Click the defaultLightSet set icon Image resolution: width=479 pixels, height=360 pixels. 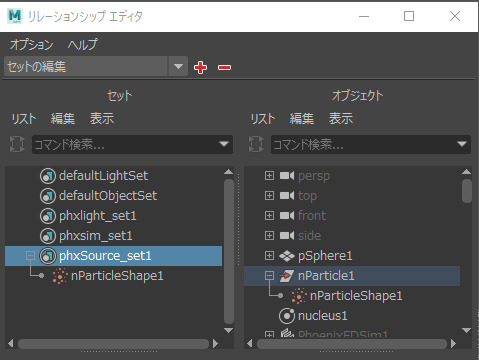point(48,176)
